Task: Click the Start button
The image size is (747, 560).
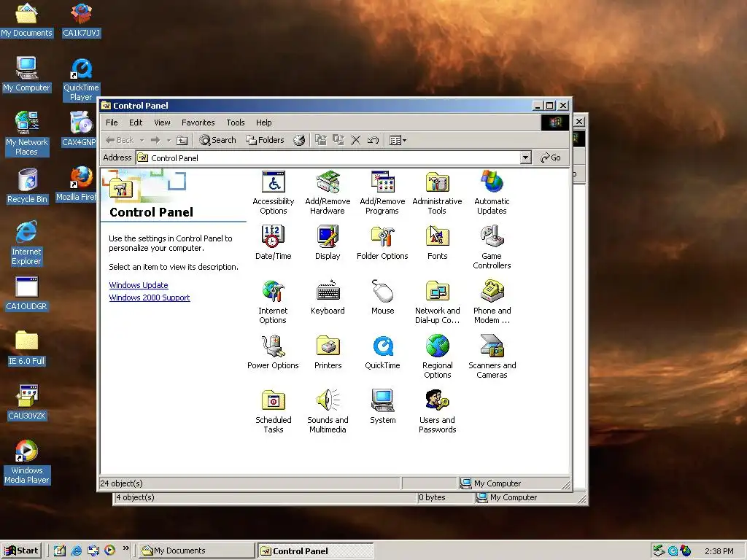Action: pos(21,551)
